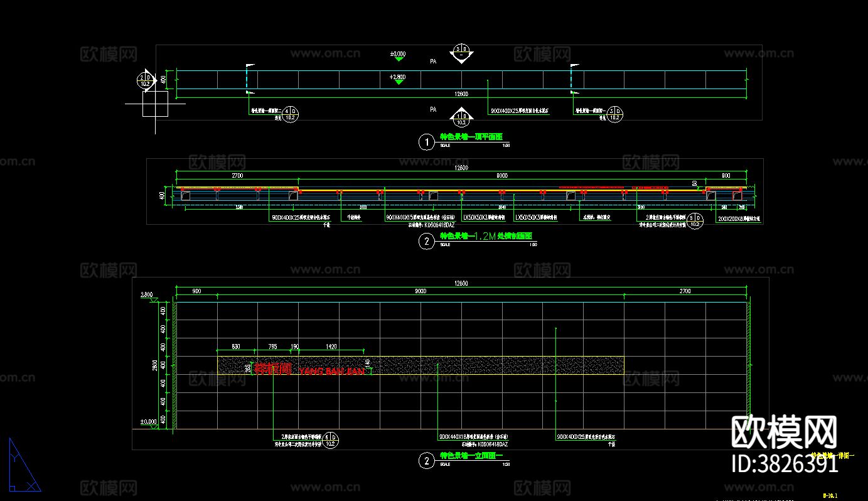The image size is (868, 501).
Task: Select the square crosshair cursor box
Action: coord(155,104)
